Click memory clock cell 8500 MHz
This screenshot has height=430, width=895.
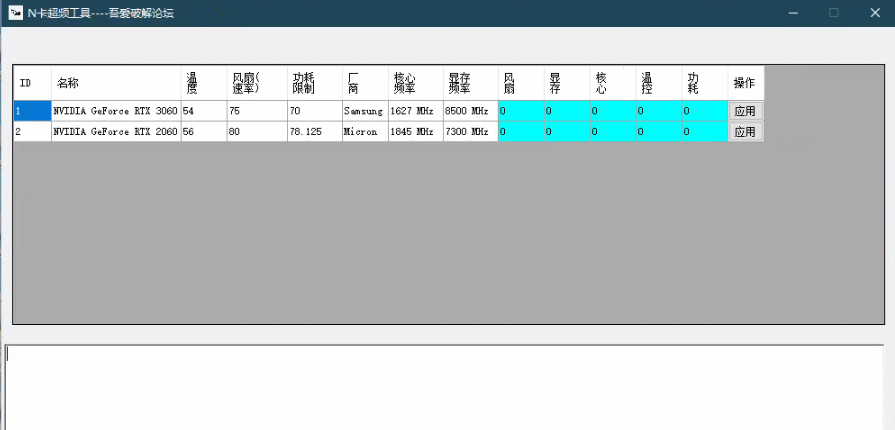470,111
